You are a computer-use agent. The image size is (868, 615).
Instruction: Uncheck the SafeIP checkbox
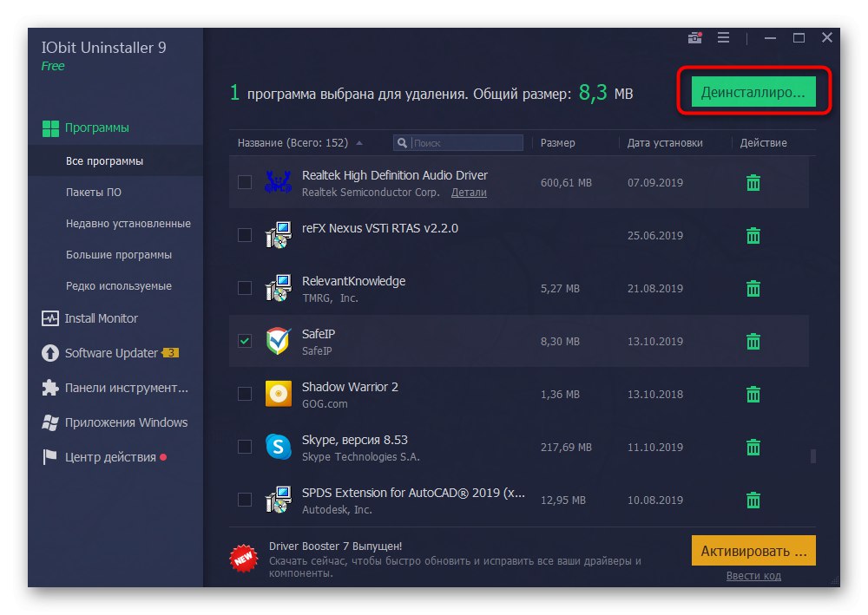(x=244, y=341)
